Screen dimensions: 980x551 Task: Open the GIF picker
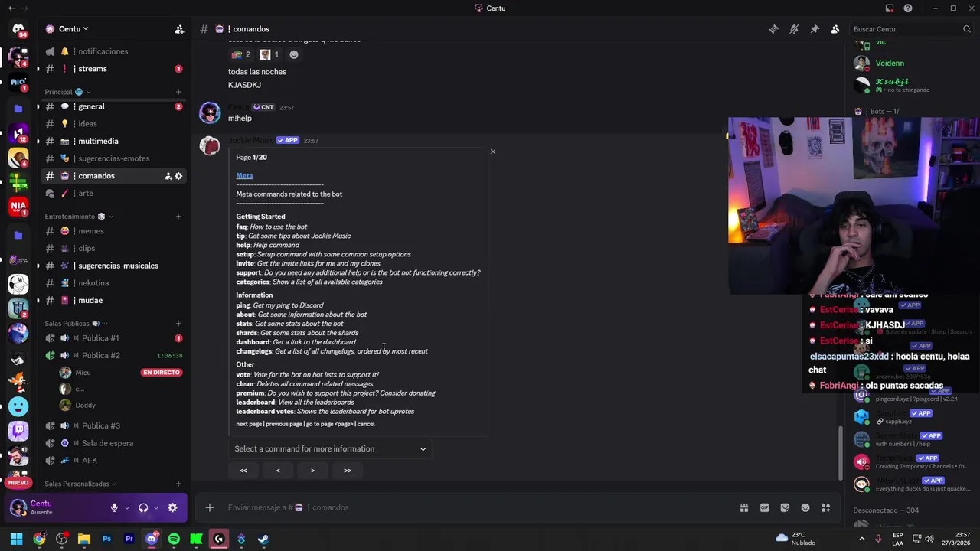point(764,507)
